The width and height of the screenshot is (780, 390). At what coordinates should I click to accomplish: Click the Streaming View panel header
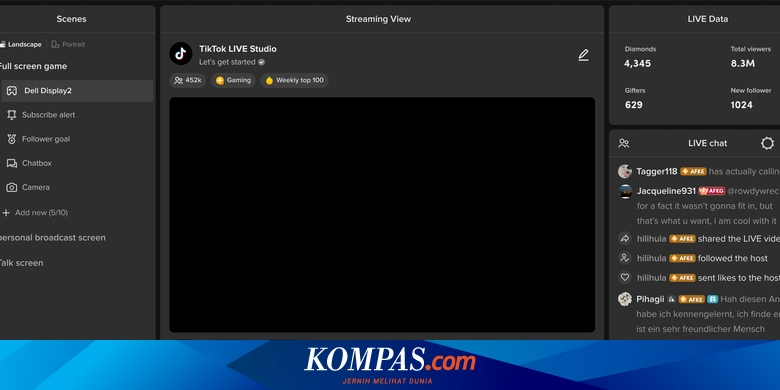(x=379, y=19)
